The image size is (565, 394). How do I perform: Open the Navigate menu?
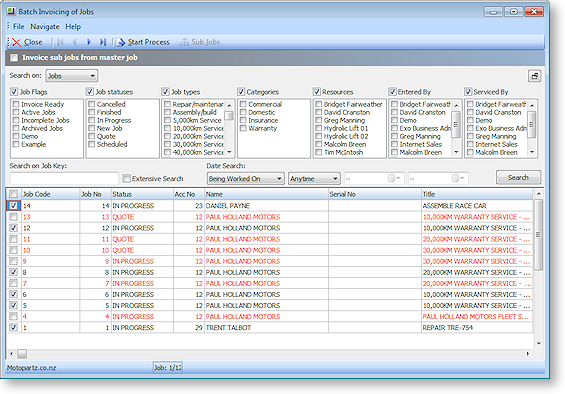(45, 27)
